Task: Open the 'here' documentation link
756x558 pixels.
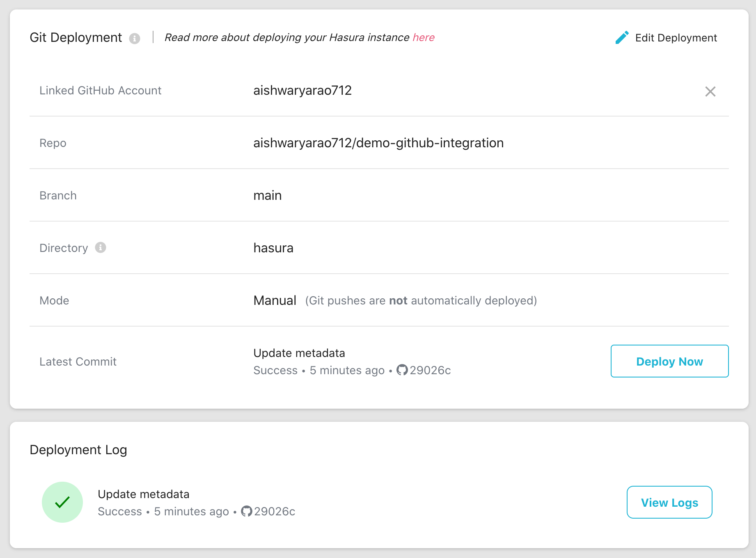Action: tap(424, 37)
